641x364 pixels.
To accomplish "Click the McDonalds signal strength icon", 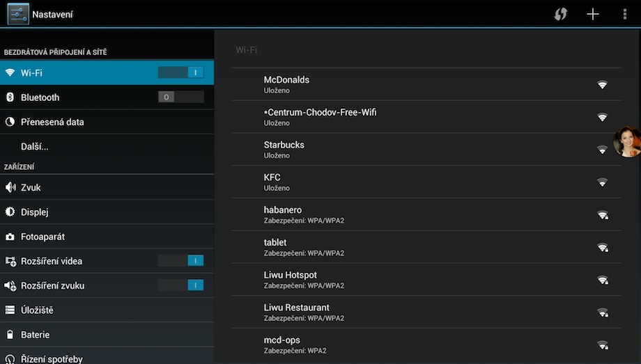I will 602,85.
